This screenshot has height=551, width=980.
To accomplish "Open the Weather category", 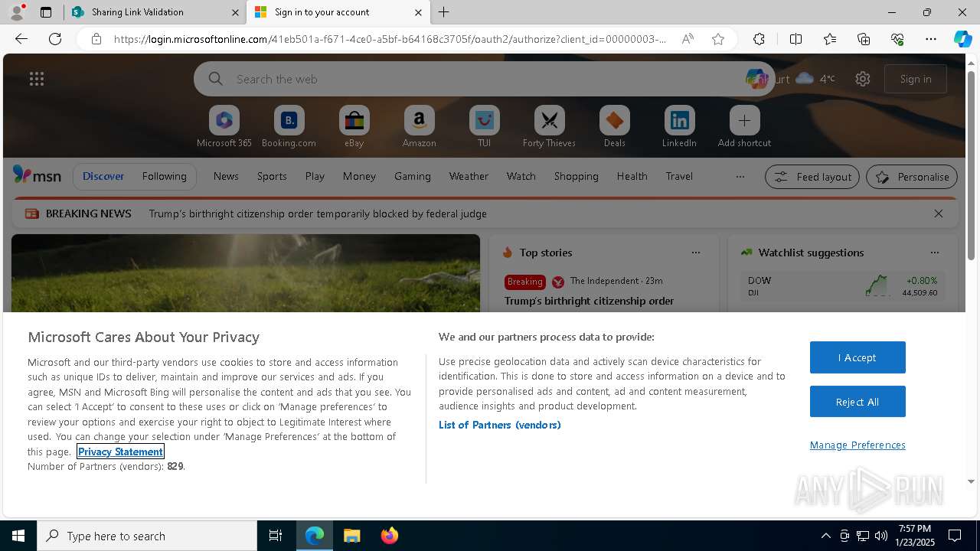I will pos(469,176).
